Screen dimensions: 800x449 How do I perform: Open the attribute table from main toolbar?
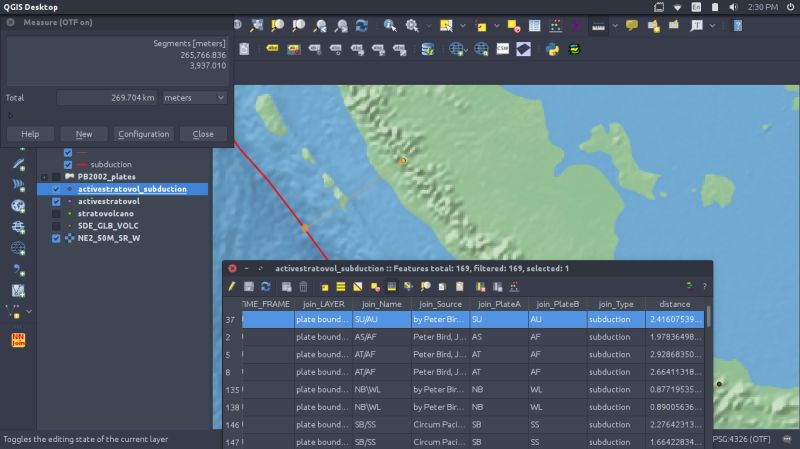pos(534,26)
